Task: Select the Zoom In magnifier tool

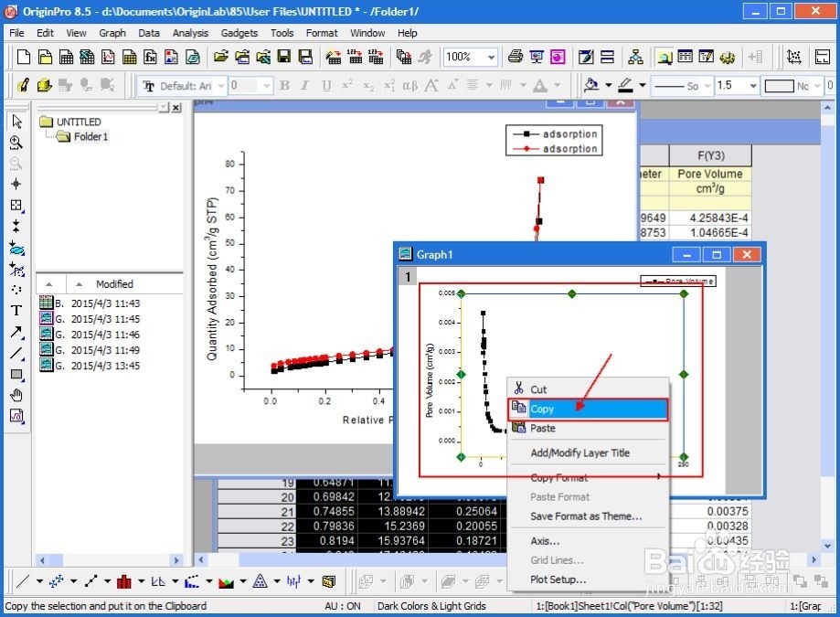Action: (16, 143)
